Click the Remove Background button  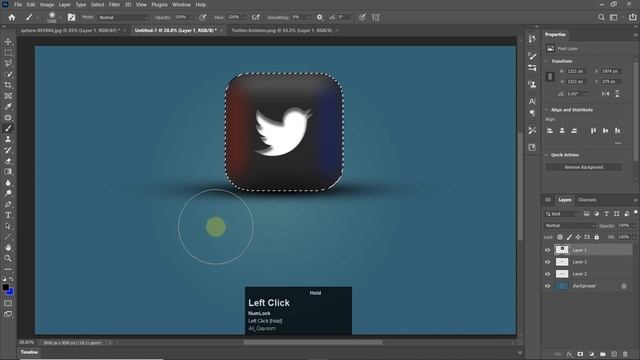[x=584, y=167]
